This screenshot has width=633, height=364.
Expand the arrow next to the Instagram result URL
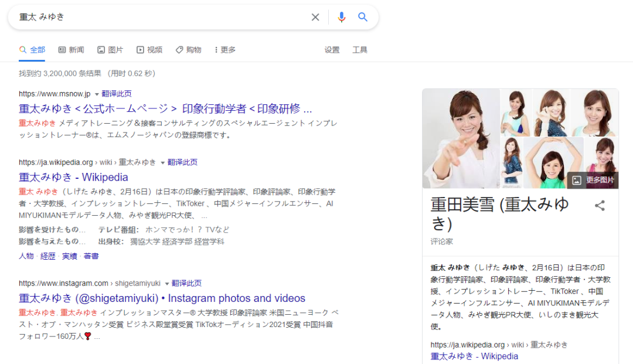pyautogui.click(x=166, y=284)
